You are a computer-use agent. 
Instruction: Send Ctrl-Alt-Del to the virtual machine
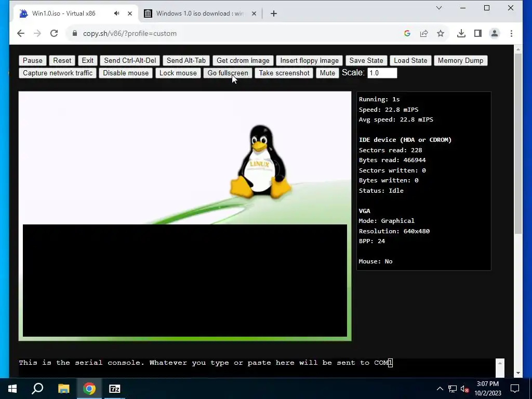[130, 60]
